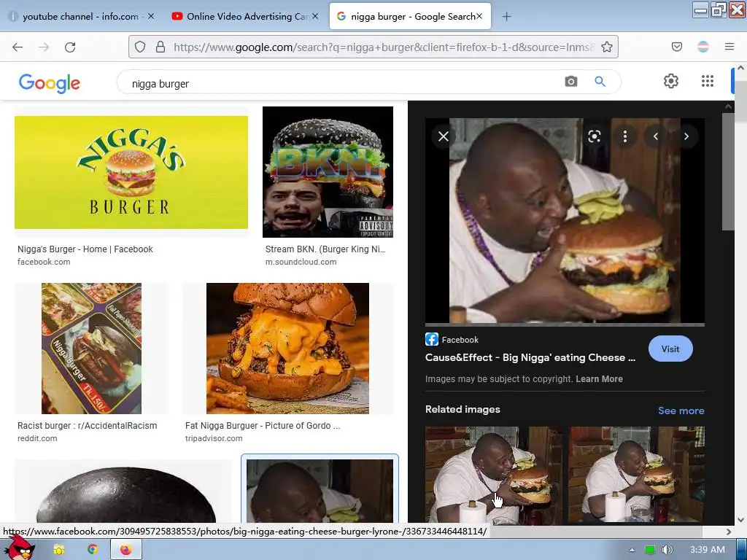Open the preview panel three-dot menu
The height and width of the screenshot is (560, 747).
pos(625,136)
